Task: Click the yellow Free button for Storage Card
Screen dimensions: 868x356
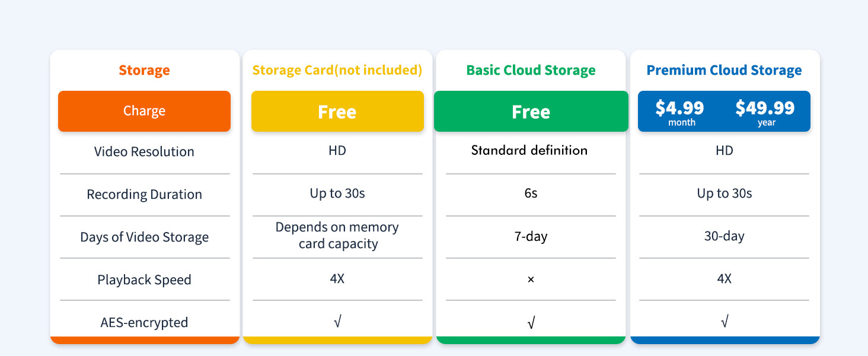Action: [x=337, y=112]
